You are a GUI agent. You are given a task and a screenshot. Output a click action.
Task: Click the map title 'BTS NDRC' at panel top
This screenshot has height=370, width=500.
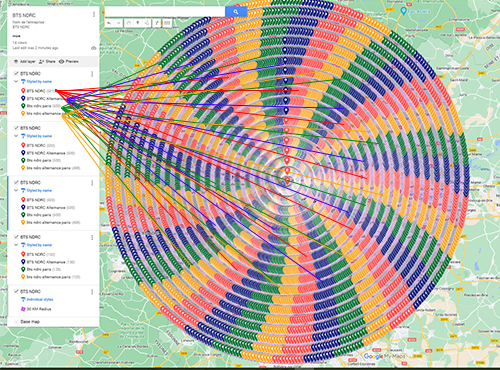pos(24,15)
